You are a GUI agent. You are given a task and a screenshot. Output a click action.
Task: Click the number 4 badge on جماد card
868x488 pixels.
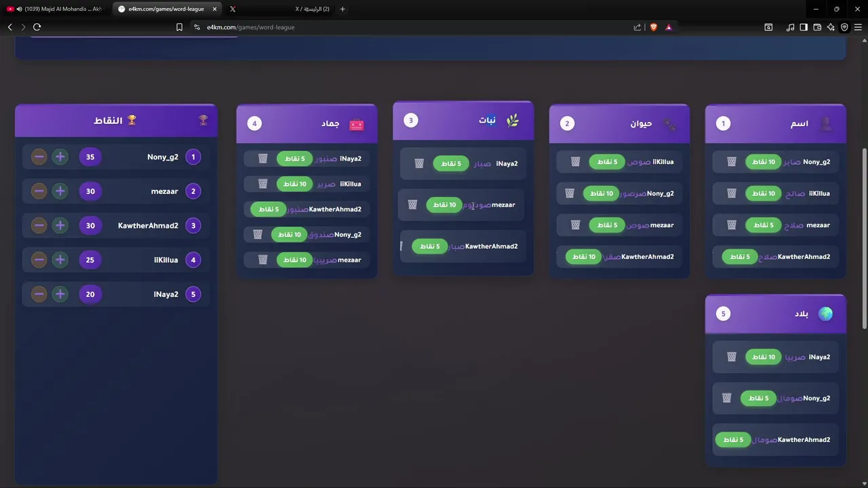click(x=254, y=123)
